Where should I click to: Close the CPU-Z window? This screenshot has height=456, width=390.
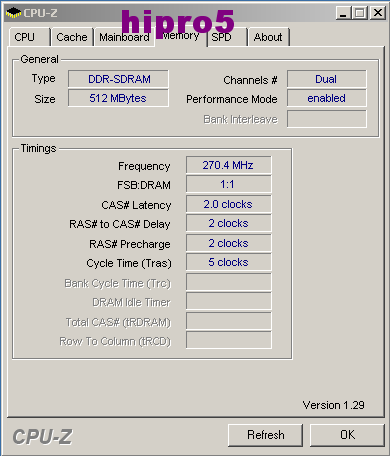[378, 13]
